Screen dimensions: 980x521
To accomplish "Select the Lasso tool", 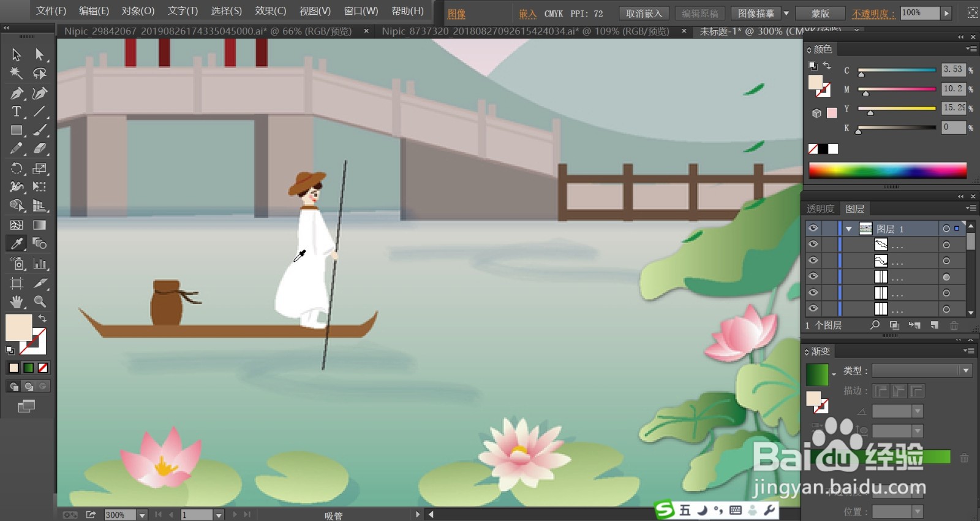I will (40, 74).
